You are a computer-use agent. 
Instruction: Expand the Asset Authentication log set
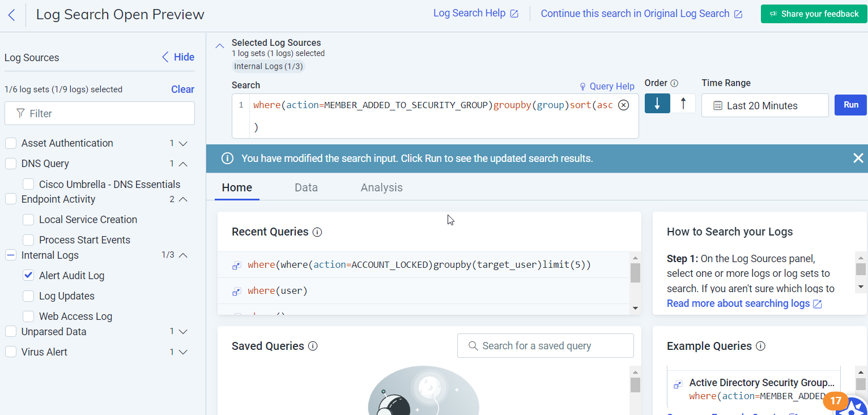[182, 144]
